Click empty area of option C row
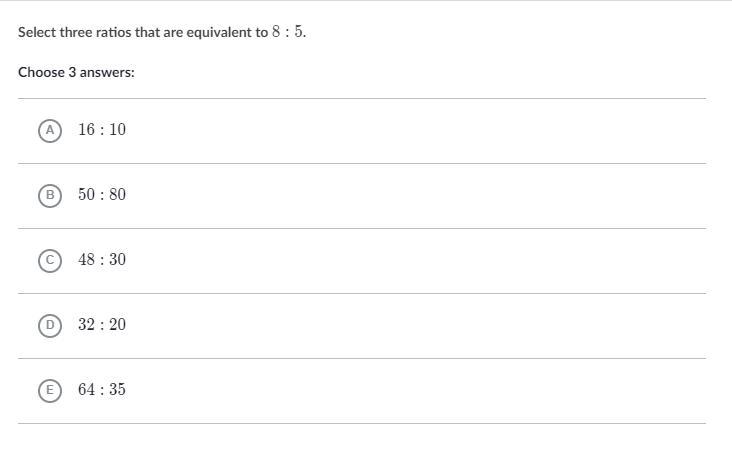 point(415,260)
